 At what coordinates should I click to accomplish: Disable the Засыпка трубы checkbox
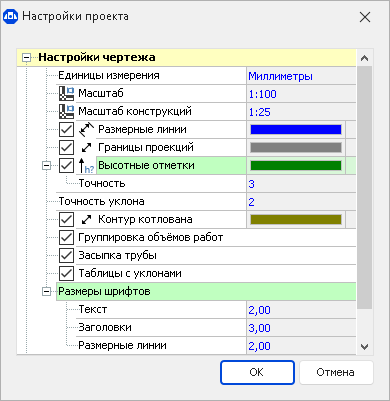66,256
